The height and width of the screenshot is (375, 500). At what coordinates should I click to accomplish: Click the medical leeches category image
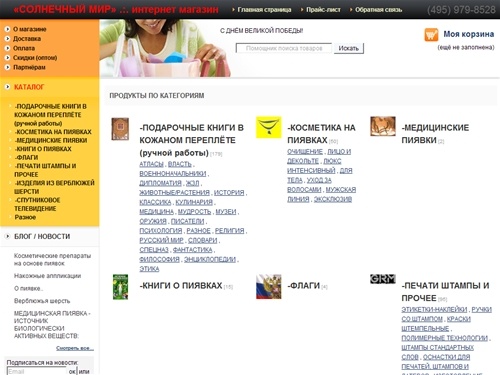pos(383,126)
